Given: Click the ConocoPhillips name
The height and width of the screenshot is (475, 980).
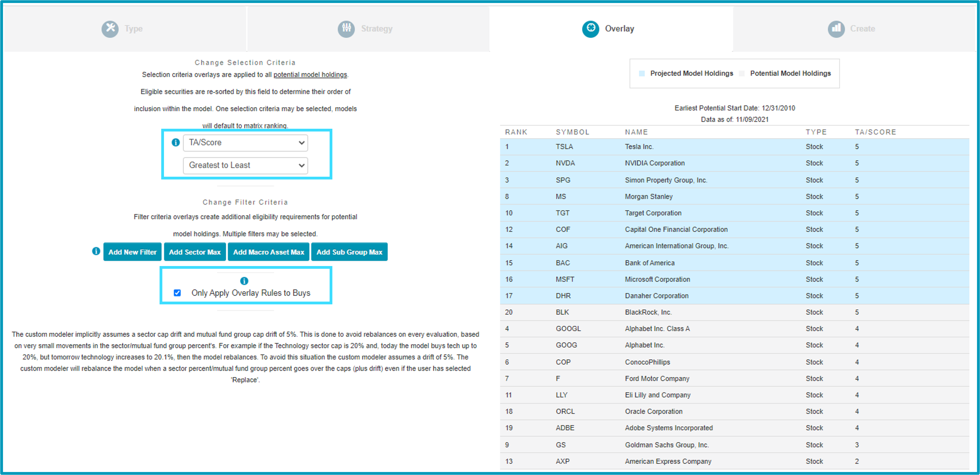Looking at the screenshot, I should (x=647, y=362).
